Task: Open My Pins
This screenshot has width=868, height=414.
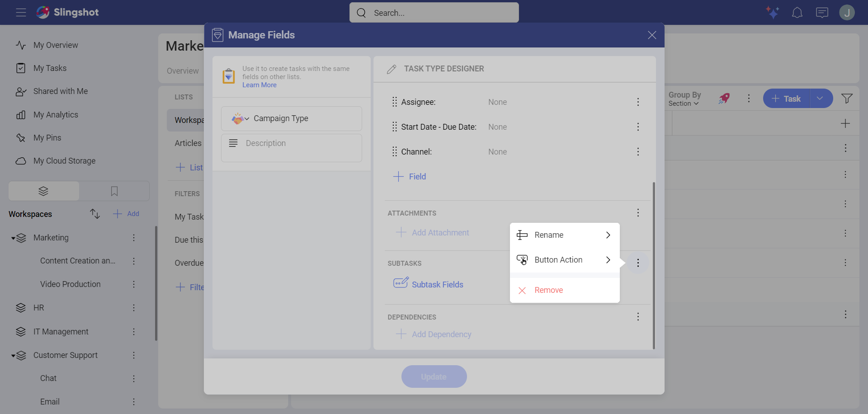Action: (x=47, y=138)
